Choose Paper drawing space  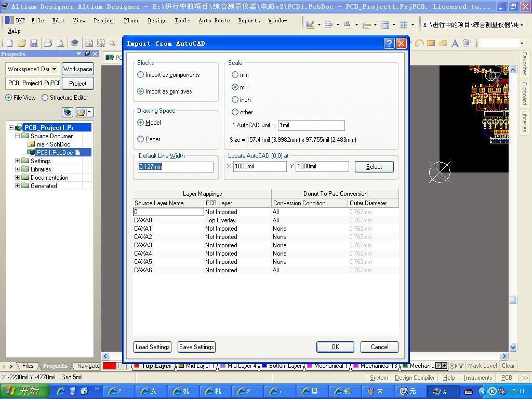(149, 139)
